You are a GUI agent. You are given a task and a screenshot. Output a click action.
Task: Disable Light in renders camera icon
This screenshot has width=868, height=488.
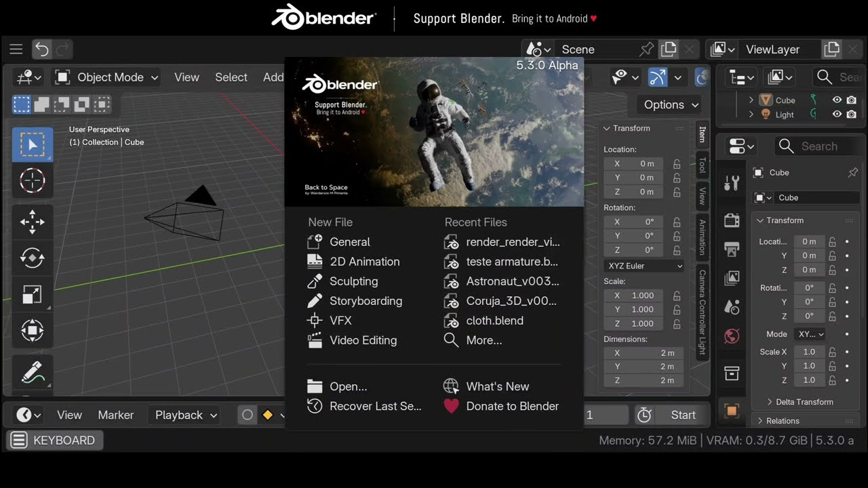click(851, 115)
